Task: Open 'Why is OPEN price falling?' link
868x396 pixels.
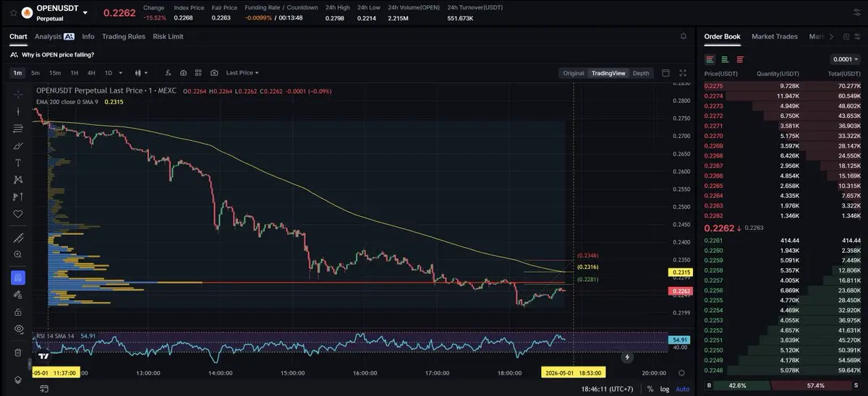Action: click(58, 55)
